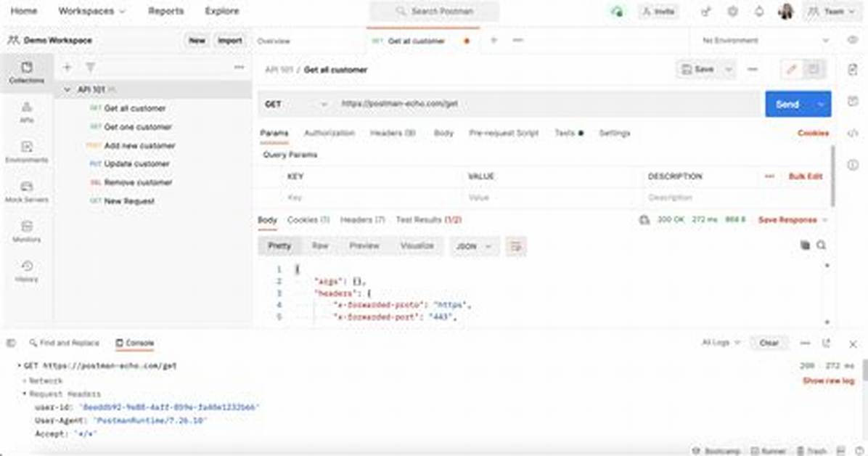
Task: Copy the response body with the copy icon
Action: pyautogui.click(x=805, y=245)
